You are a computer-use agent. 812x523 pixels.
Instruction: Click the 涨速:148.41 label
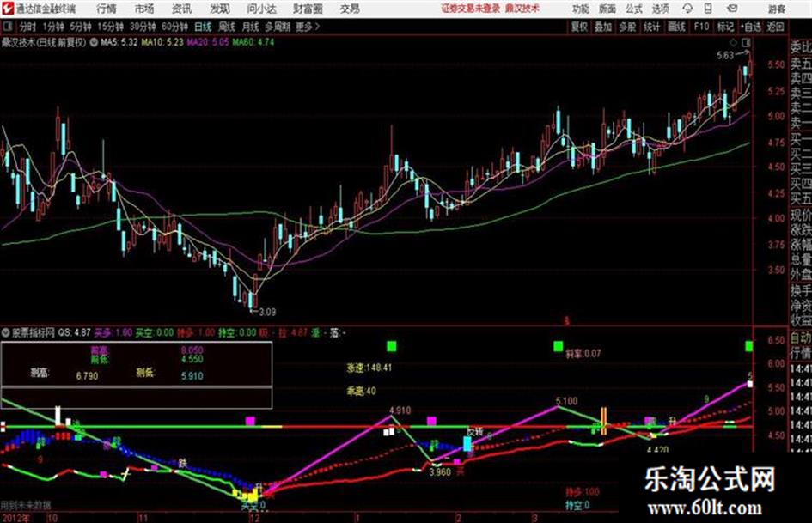pos(369,368)
